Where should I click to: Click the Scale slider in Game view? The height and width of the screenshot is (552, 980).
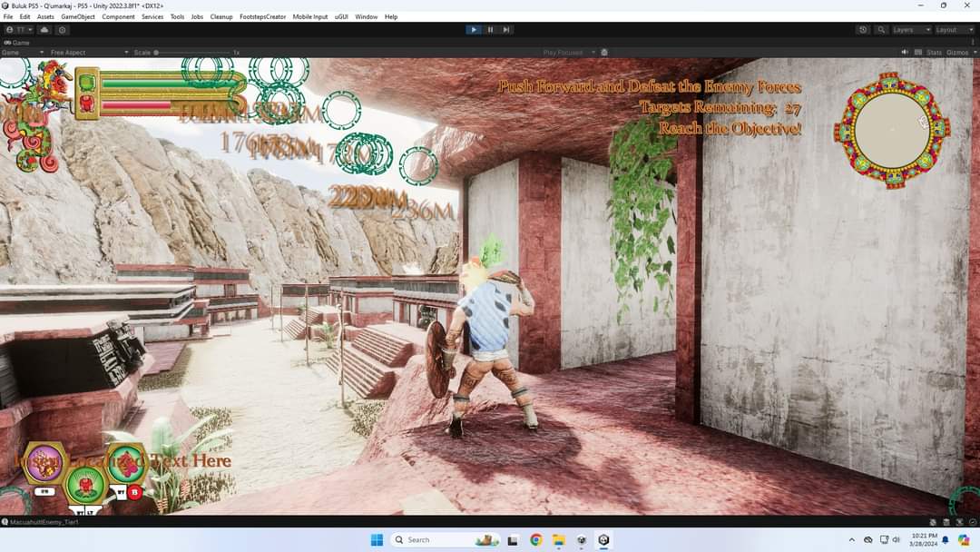pos(192,53)
